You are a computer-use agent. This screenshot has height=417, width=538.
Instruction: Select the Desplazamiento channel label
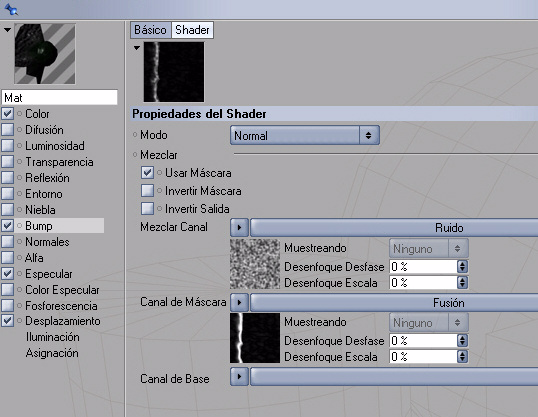point(63,321)
